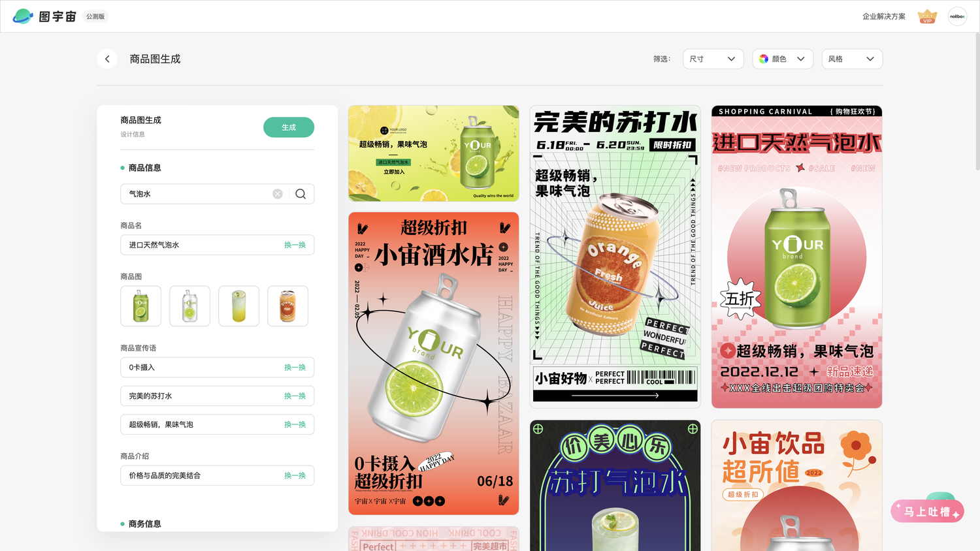Screen dimensions: 980x551
Task: Click the 商品图生成 page title
Action: point(155,59)
